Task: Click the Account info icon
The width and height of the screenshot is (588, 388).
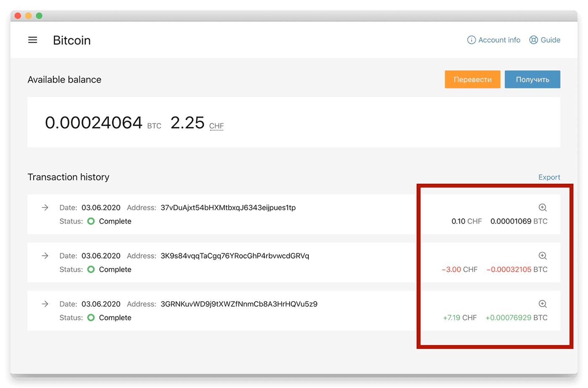Action: coord(471,40)
